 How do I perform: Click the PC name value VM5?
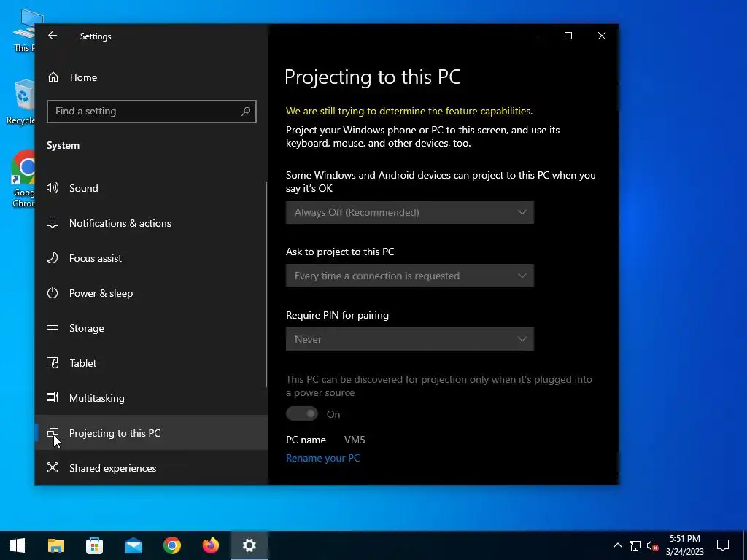click(x=355, y=440)
